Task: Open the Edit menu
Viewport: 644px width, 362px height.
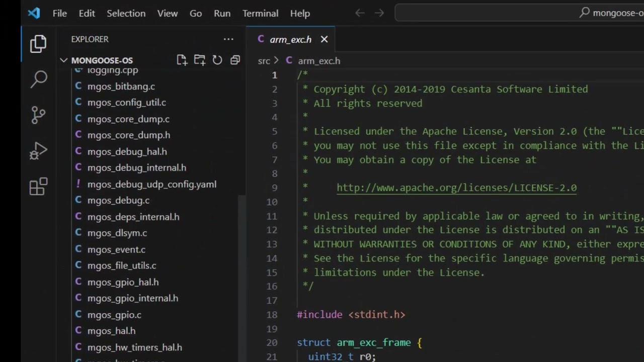Action: [x=87, y=14]
